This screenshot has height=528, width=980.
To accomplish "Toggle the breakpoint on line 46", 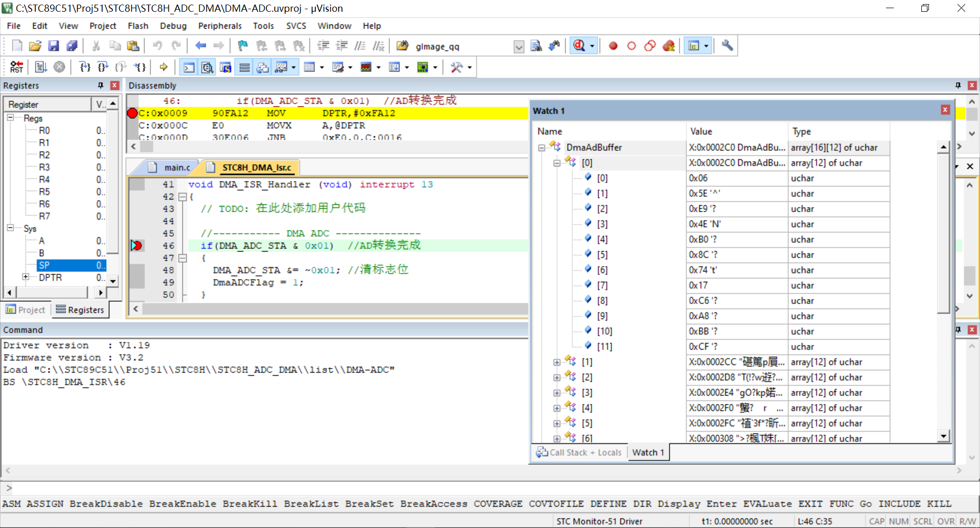I will (136, 246).
